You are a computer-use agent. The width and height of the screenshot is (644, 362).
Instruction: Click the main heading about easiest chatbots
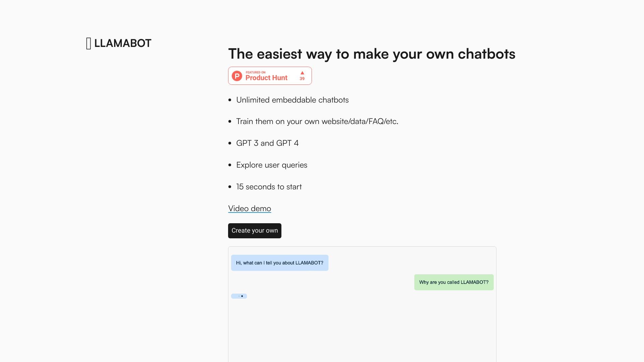pos(372,54)
